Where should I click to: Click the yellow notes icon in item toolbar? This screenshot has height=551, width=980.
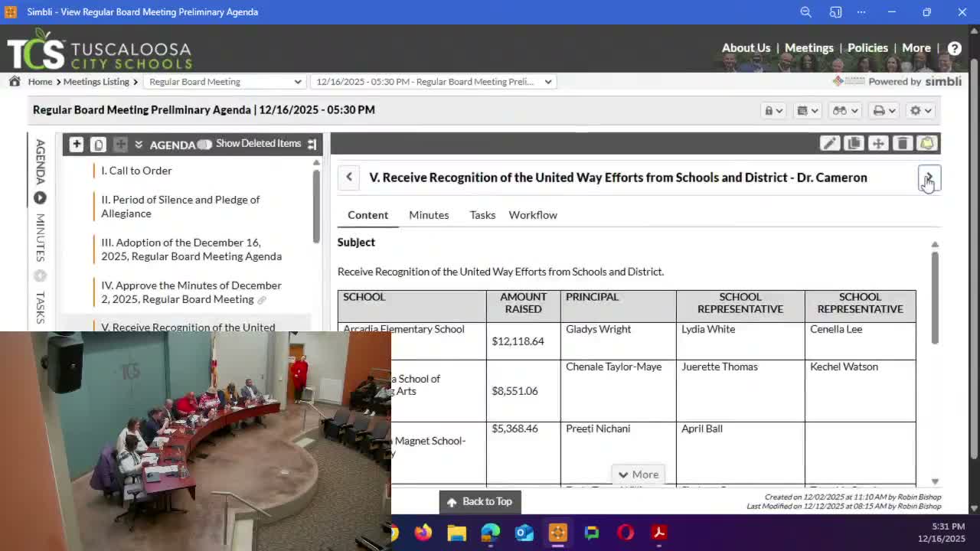tap(927, 143)
